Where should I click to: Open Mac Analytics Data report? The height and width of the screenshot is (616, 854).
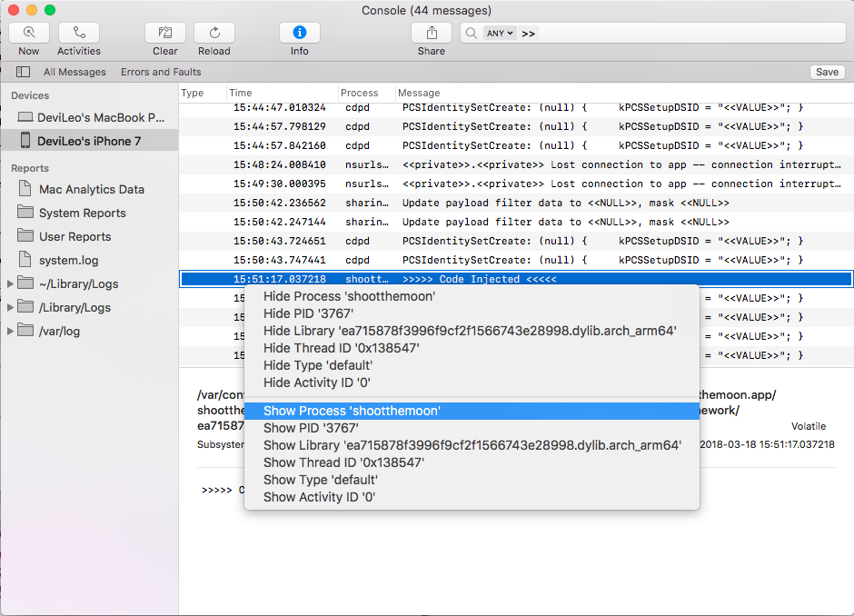(x=92, y=189)
